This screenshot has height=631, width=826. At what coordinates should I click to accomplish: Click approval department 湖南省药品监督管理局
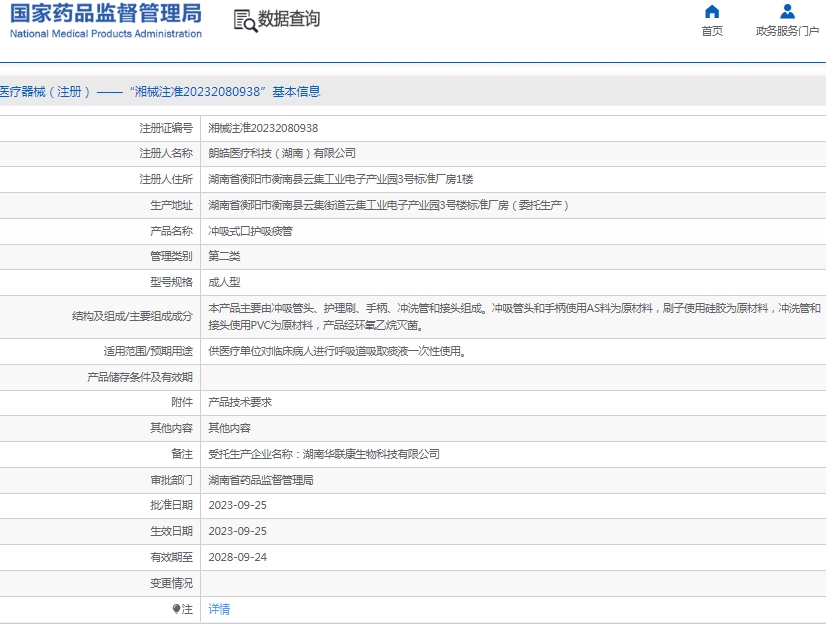click(261, 480)
